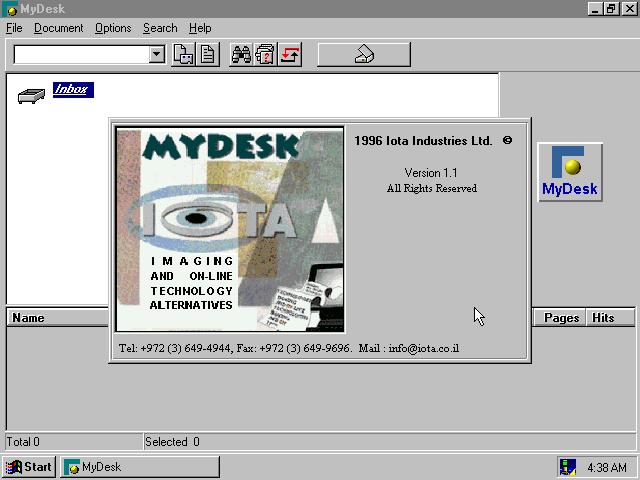Viewport: 640px width, 480px height.
Task: Click the info@iota.co.il contact line
Action: [289, 348]
